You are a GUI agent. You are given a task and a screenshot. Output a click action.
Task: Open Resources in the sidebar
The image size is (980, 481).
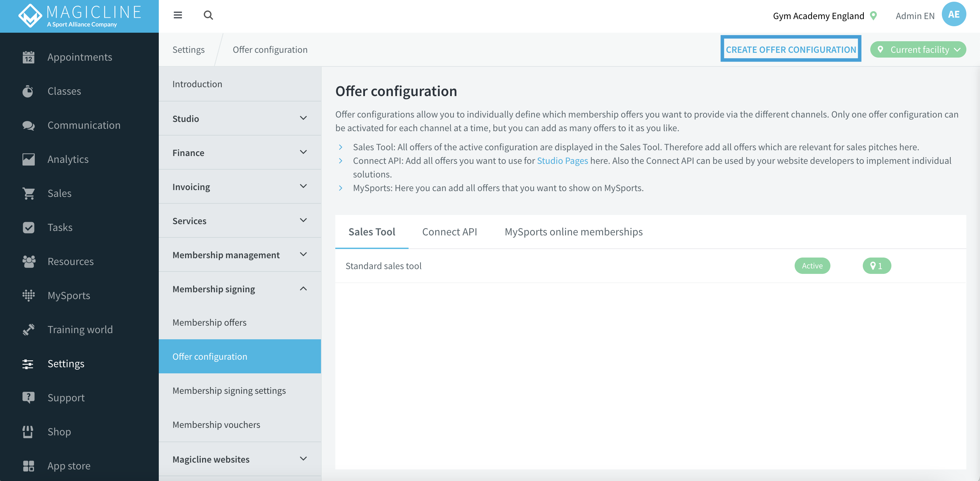(79, 262)
